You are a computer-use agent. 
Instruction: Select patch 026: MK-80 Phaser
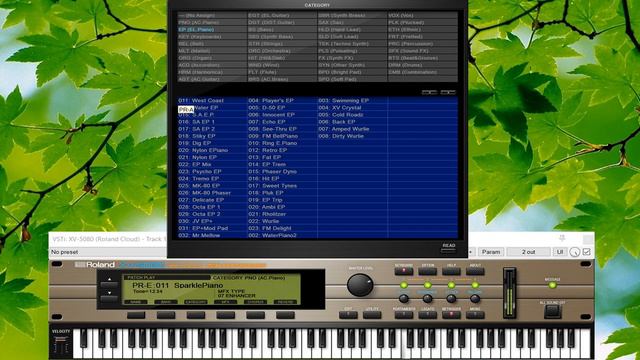pyautogui.click(x=212, y=193)
